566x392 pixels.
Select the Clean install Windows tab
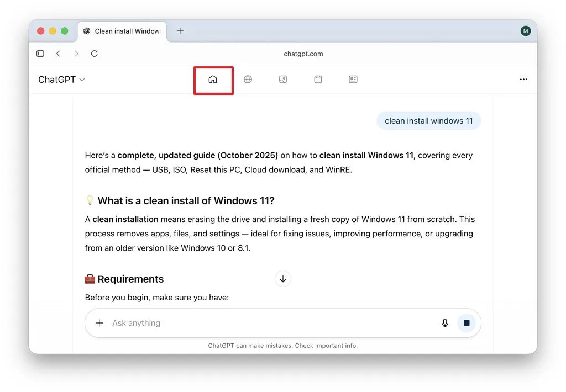[122, 31]
